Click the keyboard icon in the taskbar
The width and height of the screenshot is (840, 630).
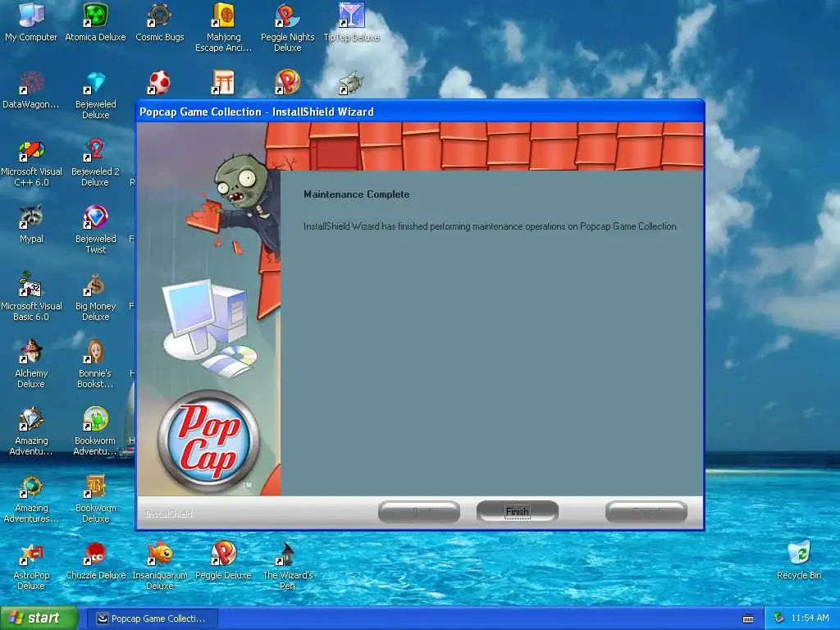(748, 619)
